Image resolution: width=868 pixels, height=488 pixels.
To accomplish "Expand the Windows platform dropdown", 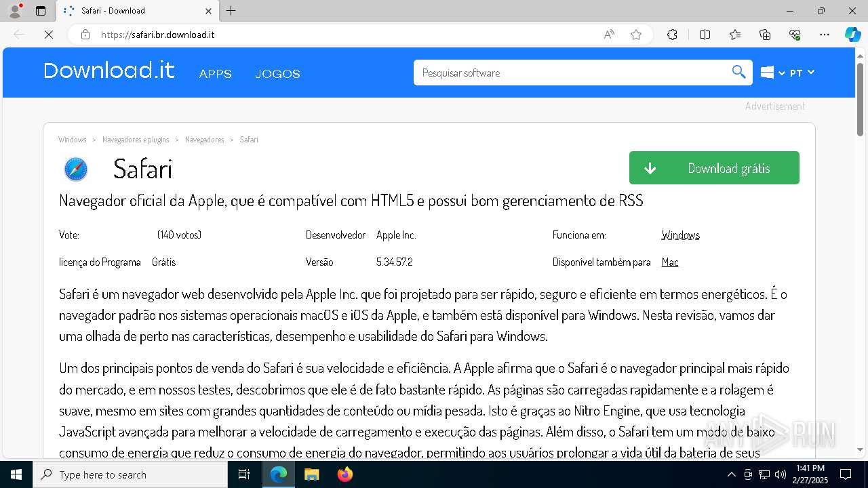I will [772, 73].
